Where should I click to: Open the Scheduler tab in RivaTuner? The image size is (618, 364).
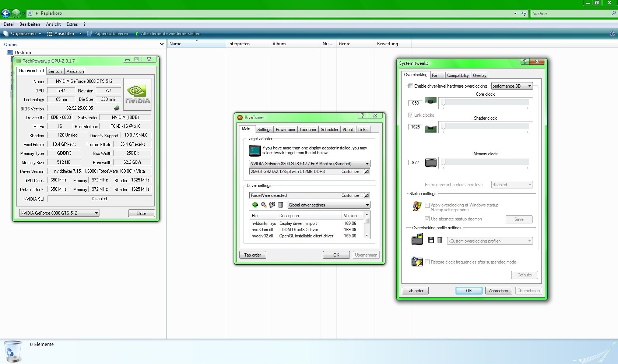tap(329, 130)
